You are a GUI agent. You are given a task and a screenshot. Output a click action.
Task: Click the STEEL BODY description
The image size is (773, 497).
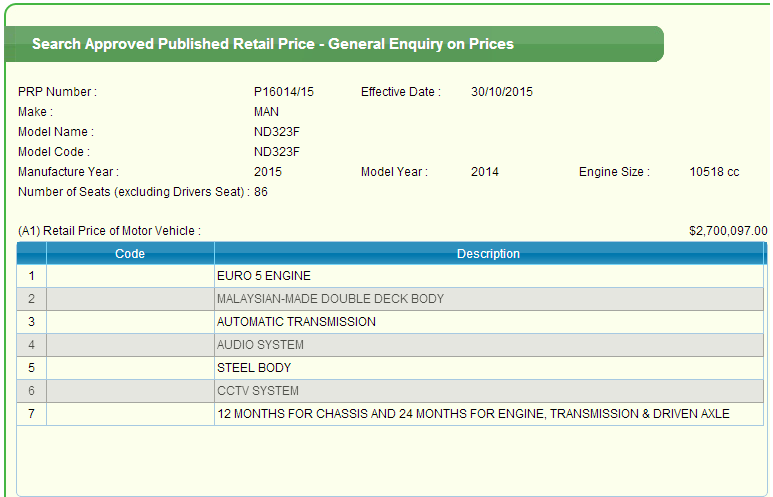(254, 368)
